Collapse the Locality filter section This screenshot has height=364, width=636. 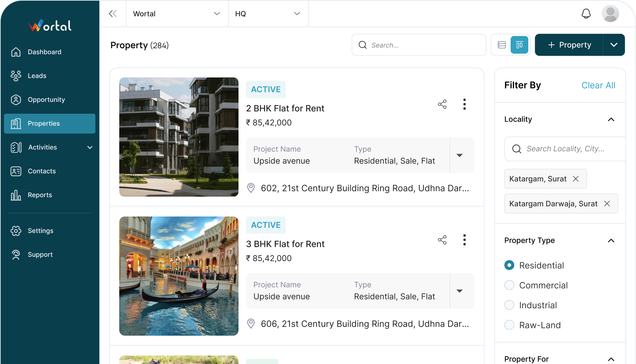point(611,120)
